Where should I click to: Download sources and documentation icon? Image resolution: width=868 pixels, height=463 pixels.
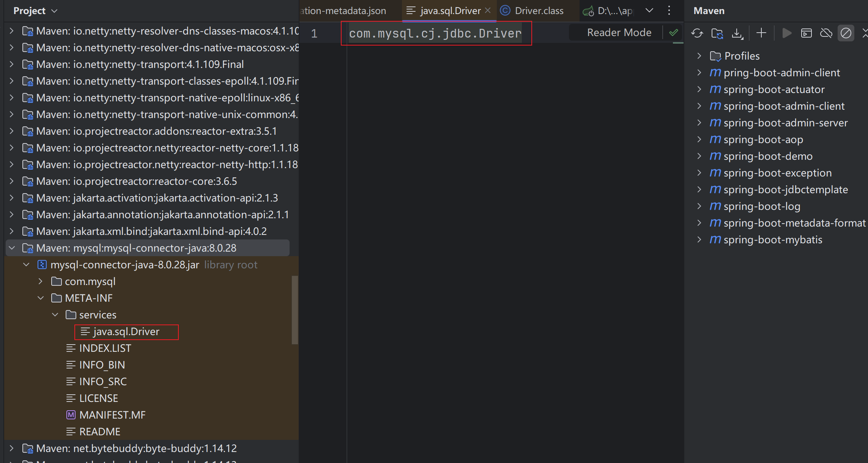[737, 33]
